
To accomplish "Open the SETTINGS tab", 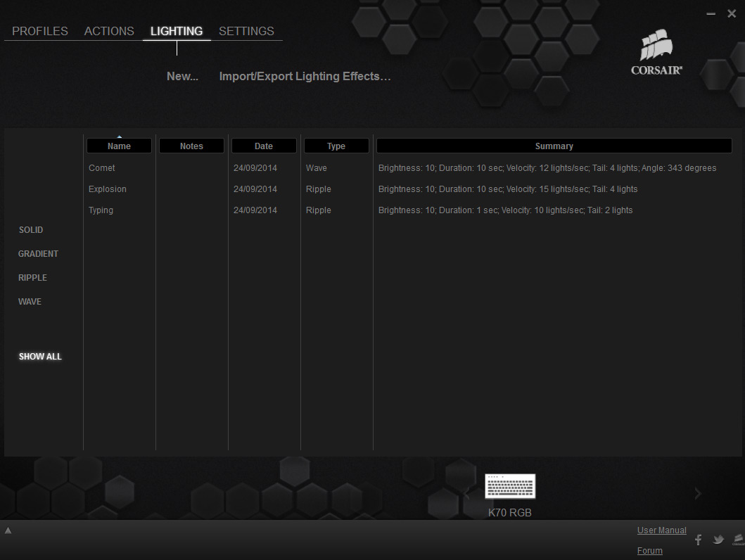I will point(246,32).
